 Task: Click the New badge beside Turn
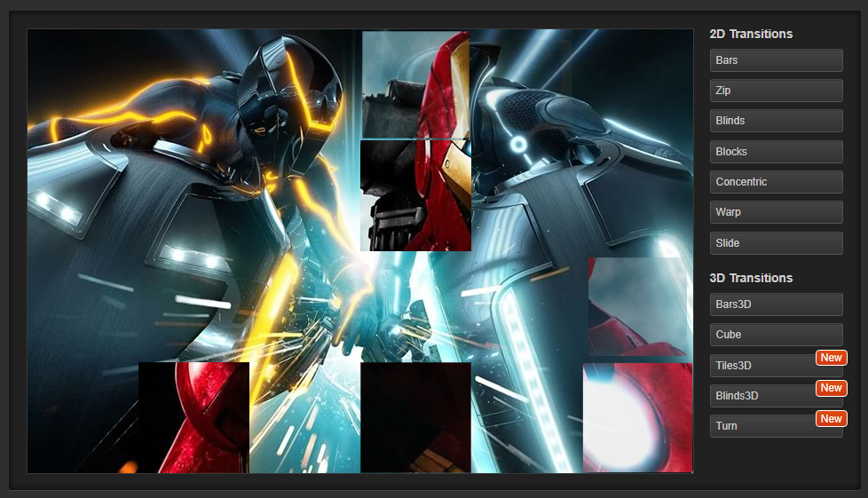coord(832,419)
